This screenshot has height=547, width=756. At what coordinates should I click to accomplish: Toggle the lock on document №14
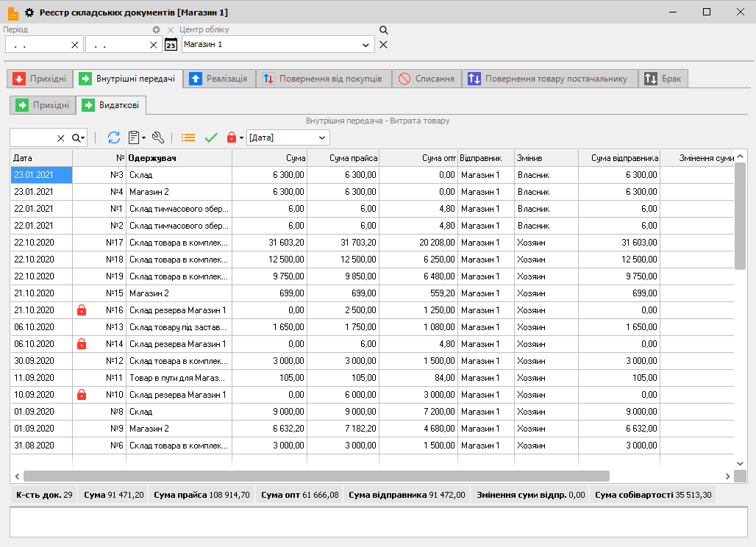click(x=82, y=344)
